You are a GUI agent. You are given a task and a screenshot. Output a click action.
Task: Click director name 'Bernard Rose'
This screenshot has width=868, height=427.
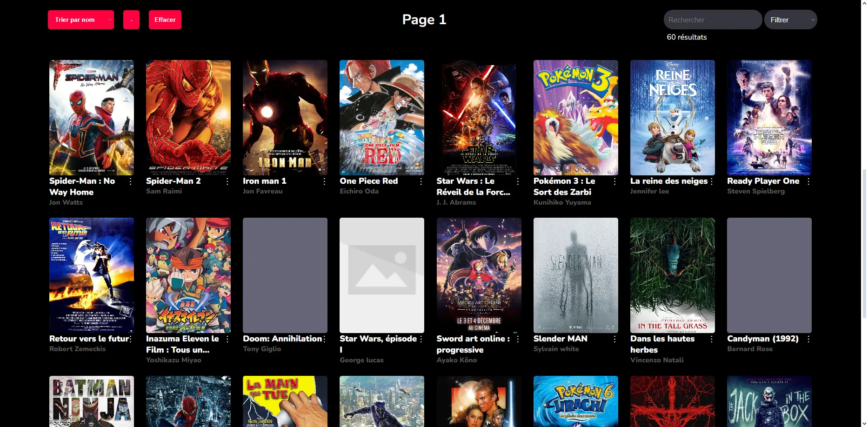point(750,349)
